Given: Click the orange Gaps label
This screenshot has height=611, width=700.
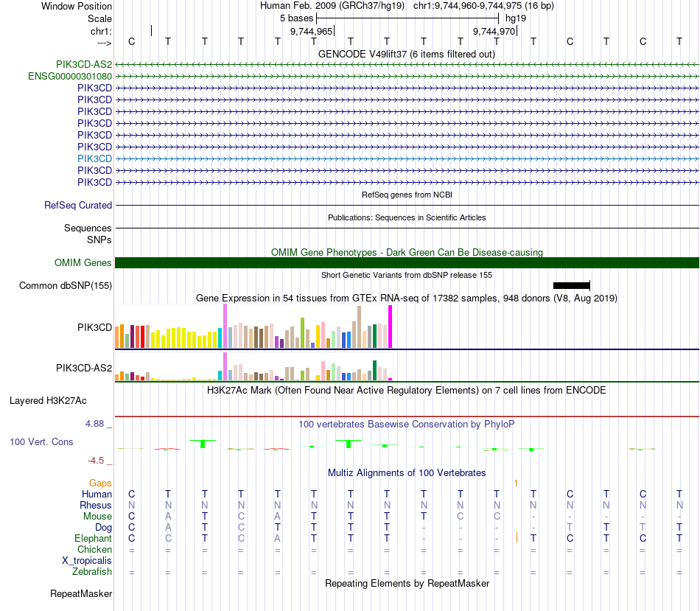Looking at the screenshot, I should pos(100,483).
